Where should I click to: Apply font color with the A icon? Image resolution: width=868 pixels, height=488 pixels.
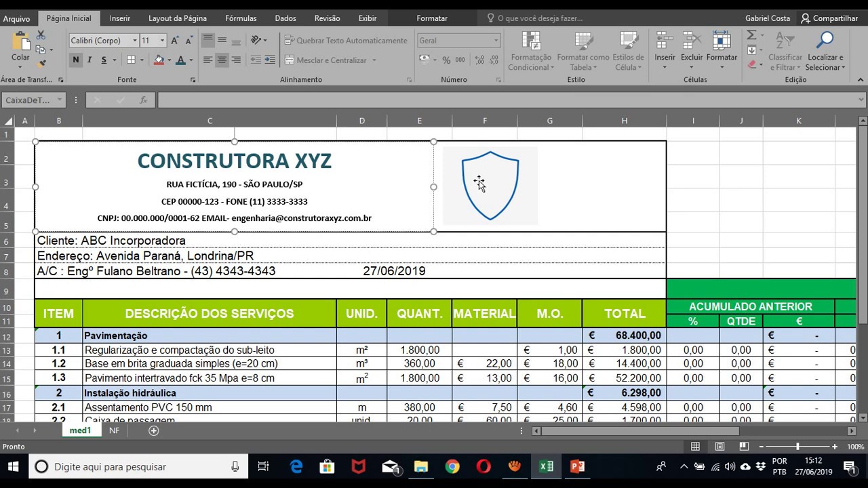[x=180, y=60]
